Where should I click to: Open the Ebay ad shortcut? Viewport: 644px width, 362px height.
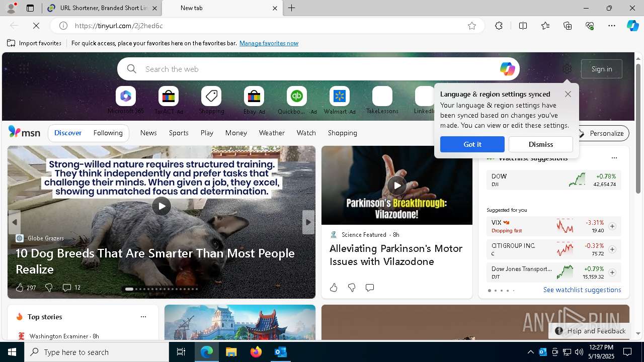[254, 100]
